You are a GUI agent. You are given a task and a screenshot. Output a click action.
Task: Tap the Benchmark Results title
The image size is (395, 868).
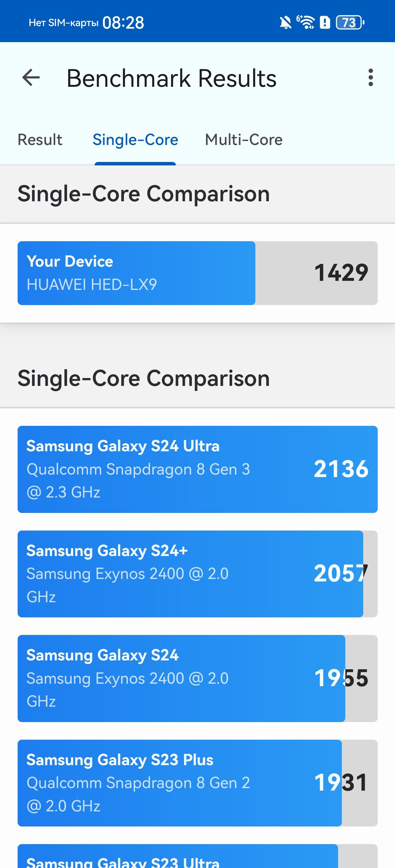coord(171,78)
